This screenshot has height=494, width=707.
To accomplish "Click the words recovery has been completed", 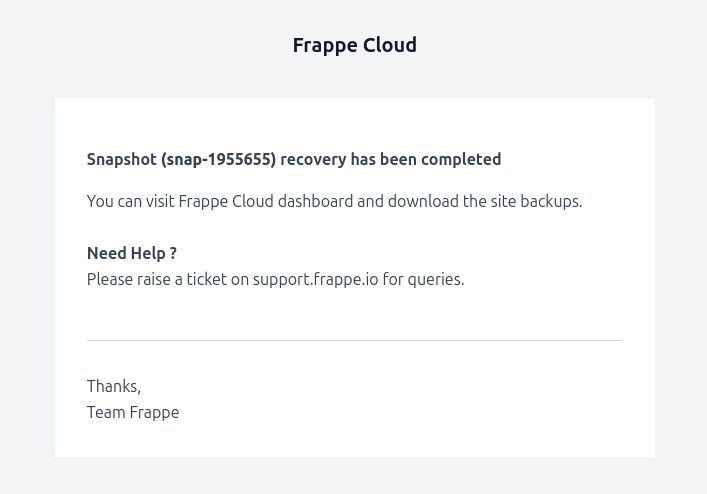I will pos(390,160).
